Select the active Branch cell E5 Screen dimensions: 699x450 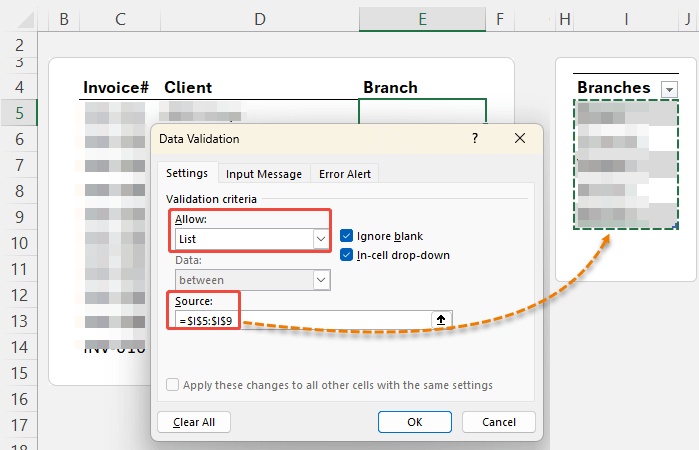point(422,111)
